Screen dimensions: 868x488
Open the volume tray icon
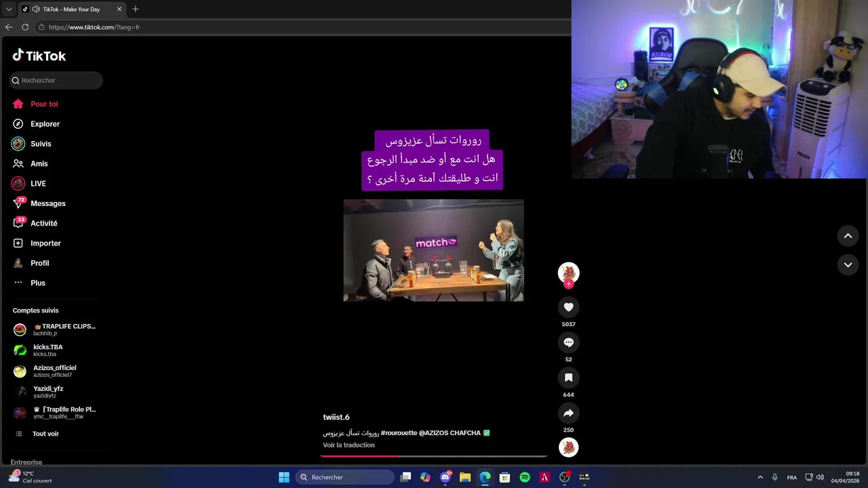pyautogui.click(x=820, y=477)
